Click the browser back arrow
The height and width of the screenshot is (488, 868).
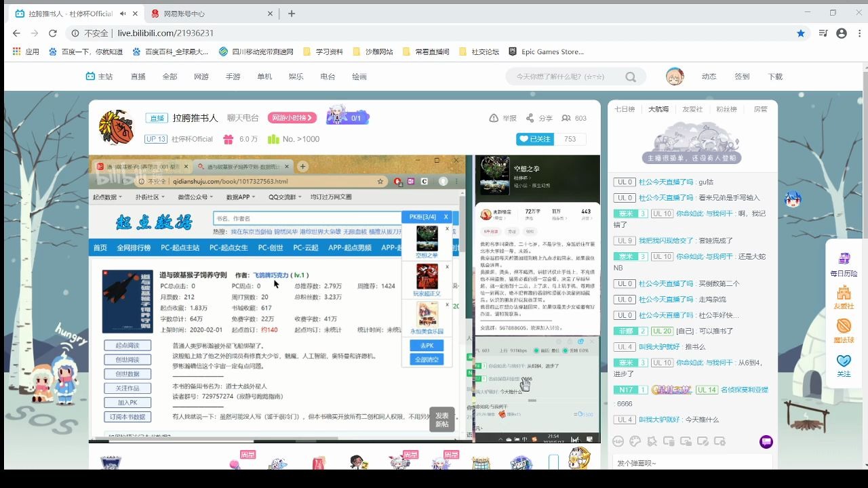[16, 33]
